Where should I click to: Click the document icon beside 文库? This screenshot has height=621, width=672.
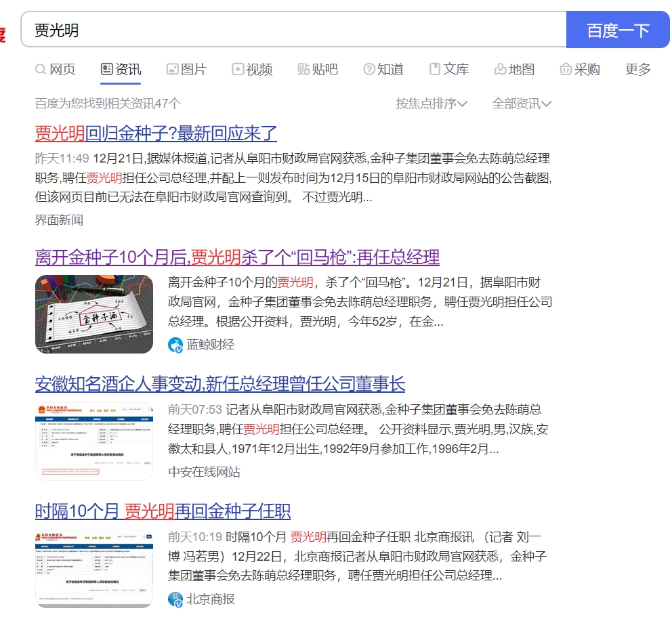[435, 69]
